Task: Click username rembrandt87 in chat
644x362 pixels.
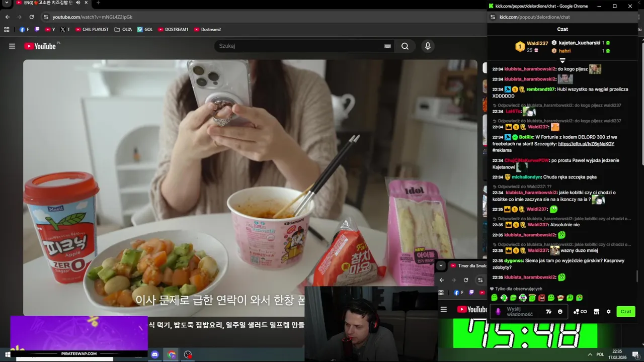Action: coord(540,89)
